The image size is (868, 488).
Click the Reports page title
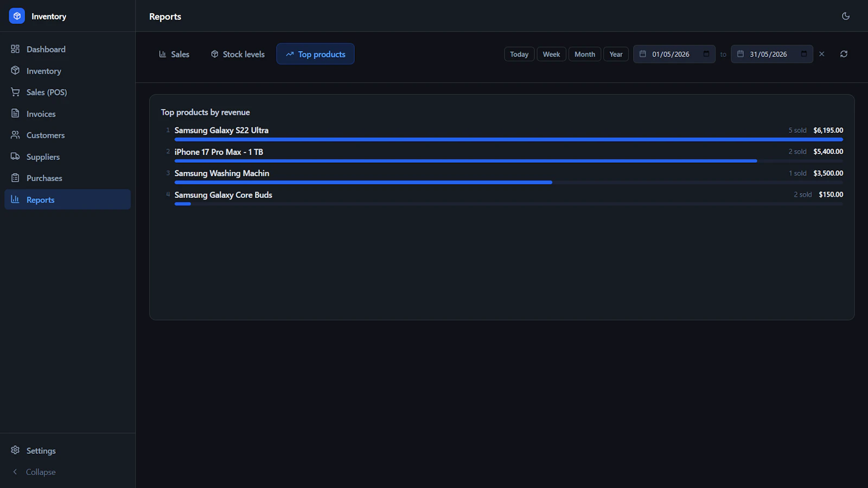click(165, 17)
